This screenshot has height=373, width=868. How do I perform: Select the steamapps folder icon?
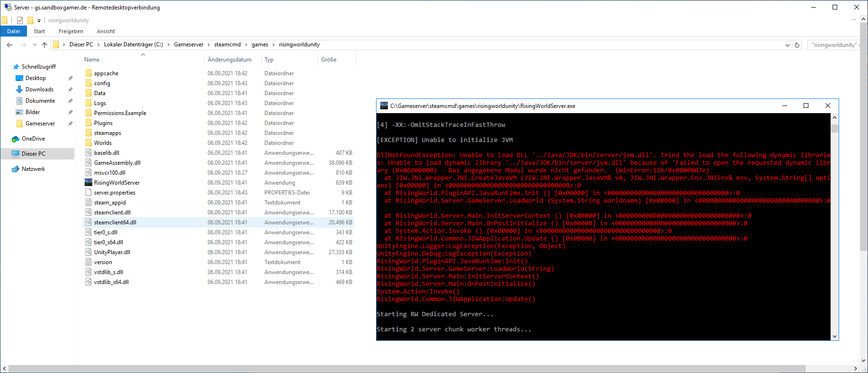point(88,133)
